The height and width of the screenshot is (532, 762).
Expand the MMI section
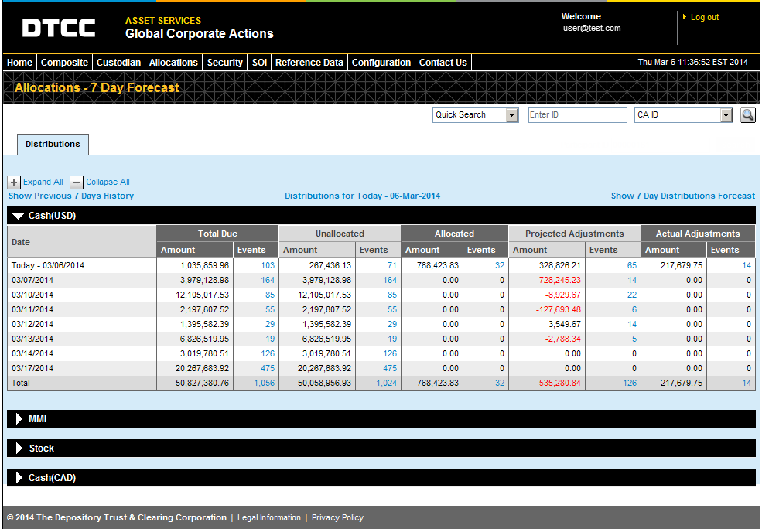(x=19, y=419)
